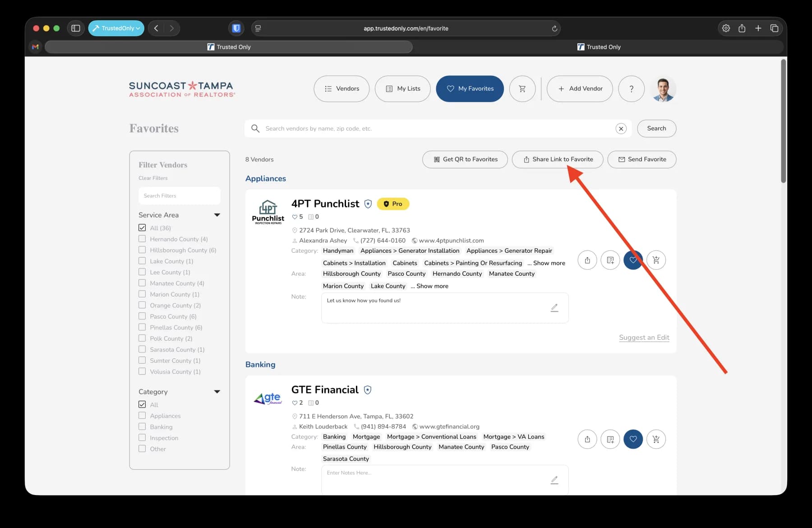Collapse the Service Area filter arrow
The height and width of the screenshot is (528, 812).
coord(217,215)
